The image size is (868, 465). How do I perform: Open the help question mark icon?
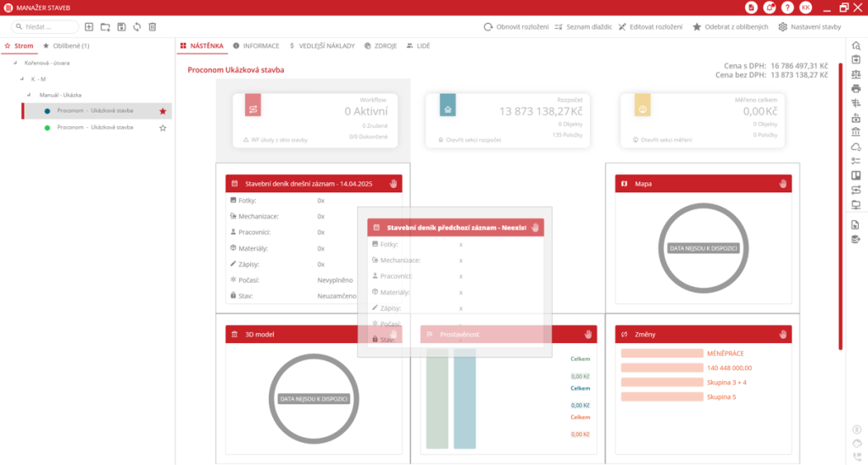pyautogui.click(x=787, y=8)
